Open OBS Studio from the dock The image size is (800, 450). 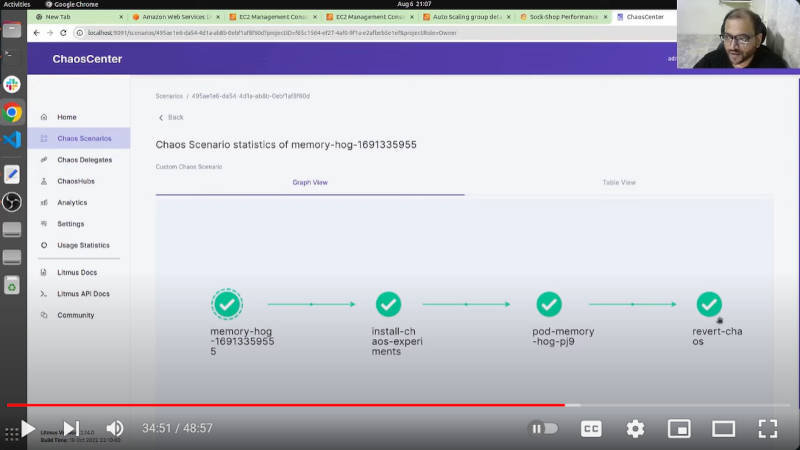(12, 202)
